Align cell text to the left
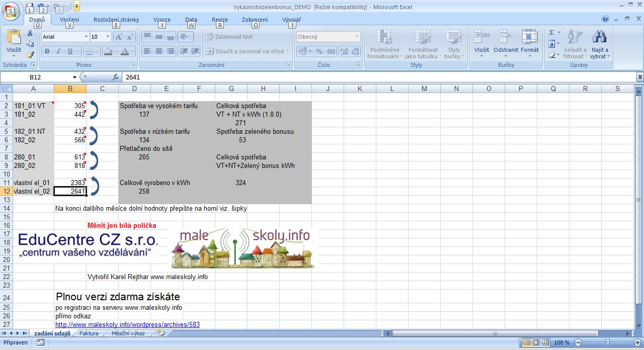This screenshot has width=644, height=350. 147,51
